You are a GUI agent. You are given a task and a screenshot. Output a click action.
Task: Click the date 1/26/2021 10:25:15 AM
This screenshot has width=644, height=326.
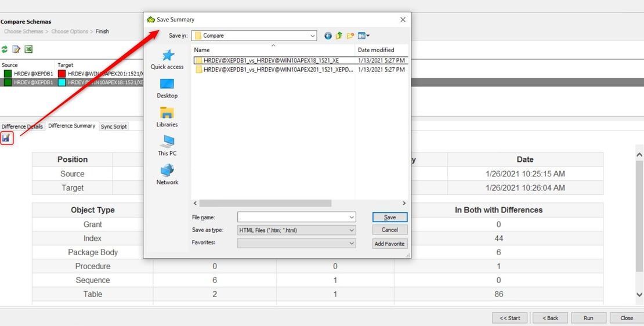click(525, 174)
